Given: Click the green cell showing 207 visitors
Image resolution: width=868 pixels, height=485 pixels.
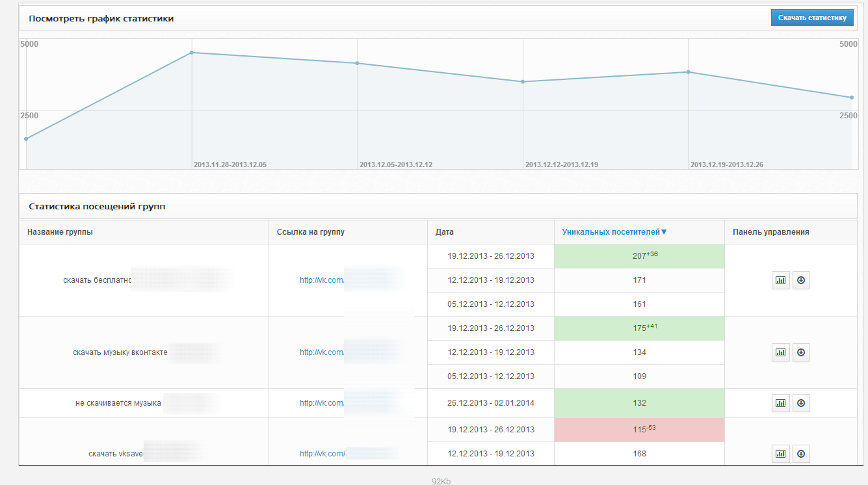Looking at the screenshot, I should (639, 256).
